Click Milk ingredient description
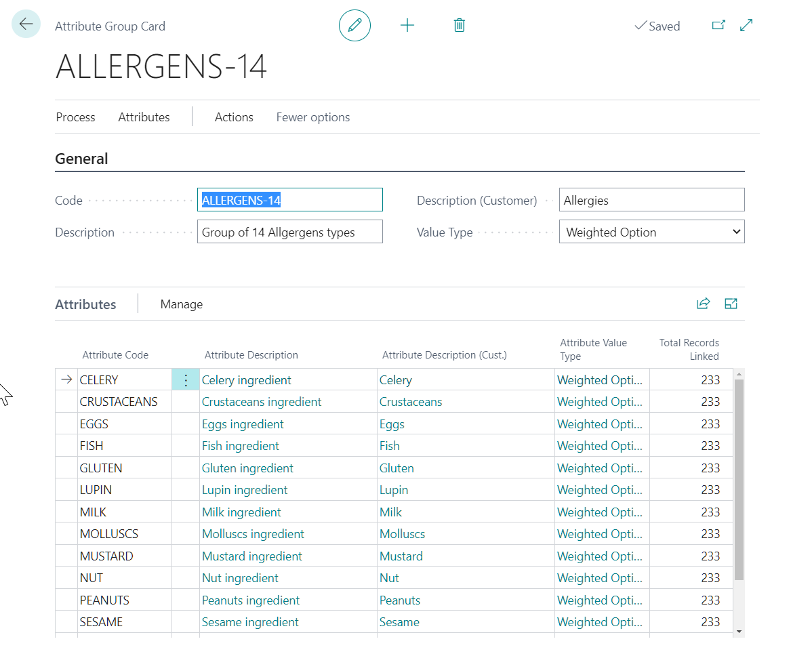812x656 pixels. 241,512
